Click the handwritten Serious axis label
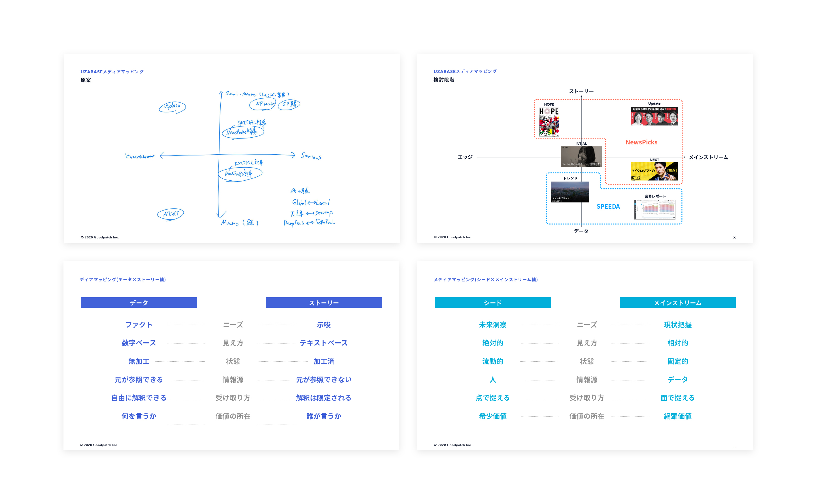The image size is (816, 504). pyautogui.click(x=311, y=156)
